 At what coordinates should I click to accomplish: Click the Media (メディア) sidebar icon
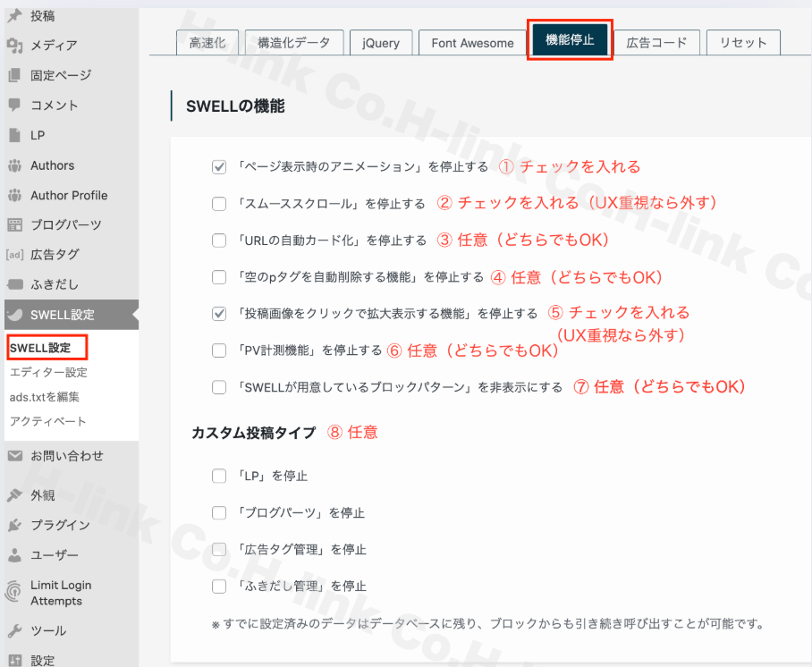coord(14,45)
